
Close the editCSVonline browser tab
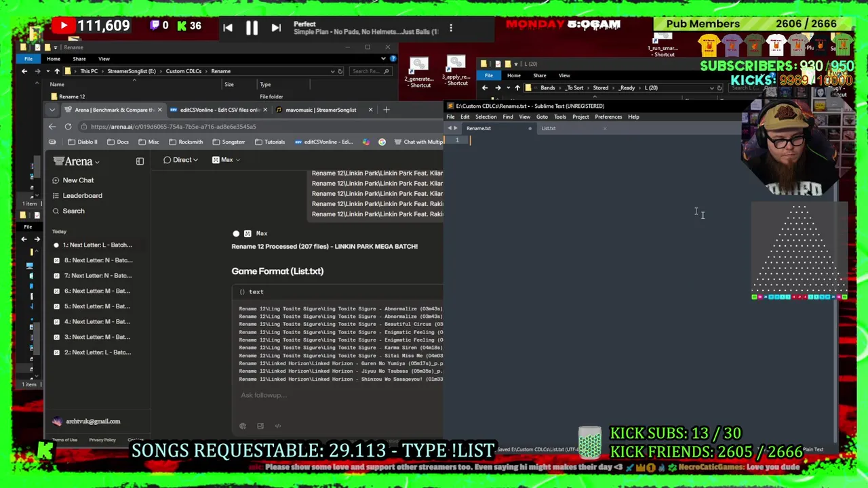pos(264,110)
